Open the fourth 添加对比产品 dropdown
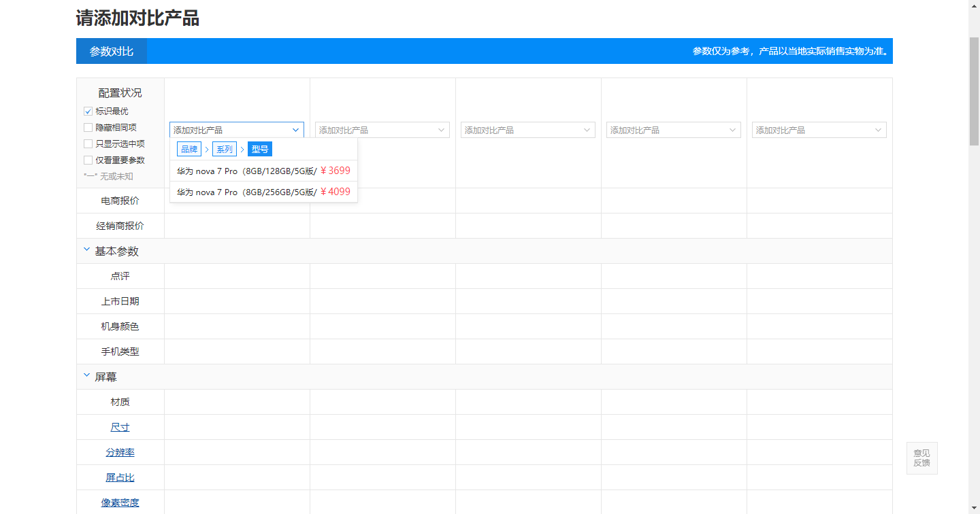This screenshot has width=980, height=514. [674, 130]
